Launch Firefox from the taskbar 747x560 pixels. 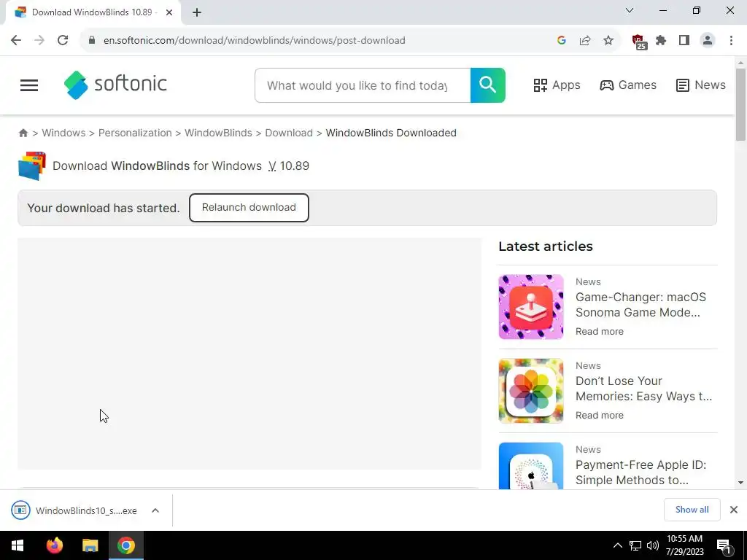tap(54, 545)
